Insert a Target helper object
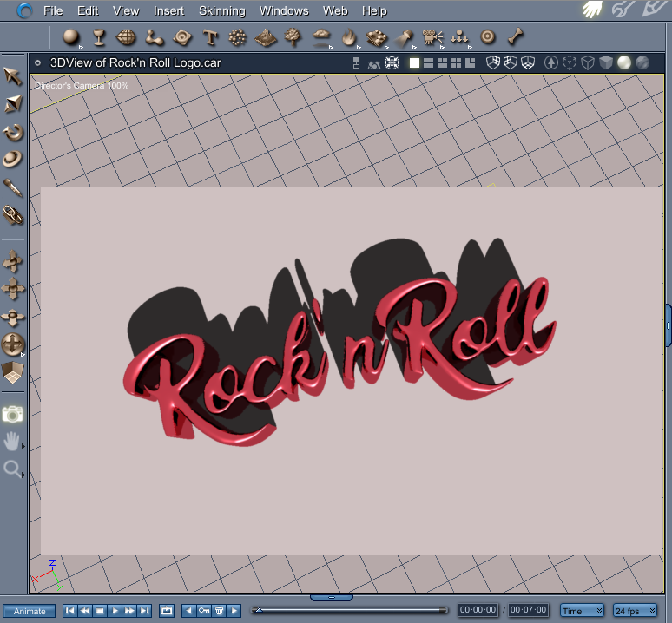The image size is (672, 623). (488, 37)
